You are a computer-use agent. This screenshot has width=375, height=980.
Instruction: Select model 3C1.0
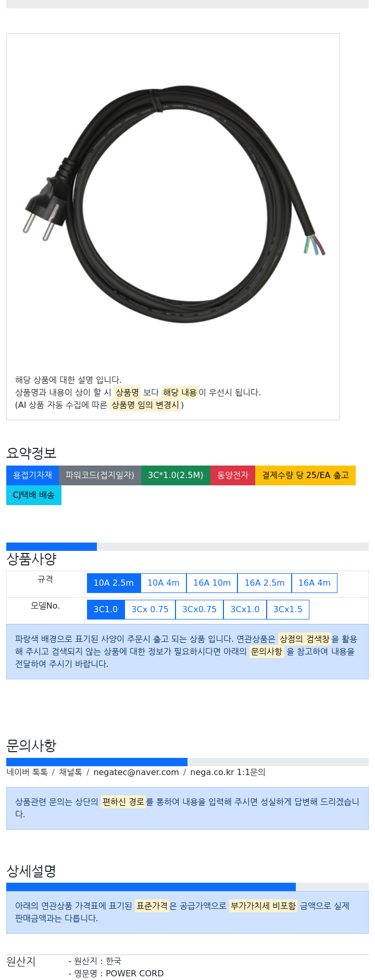[x=106, y=610]
